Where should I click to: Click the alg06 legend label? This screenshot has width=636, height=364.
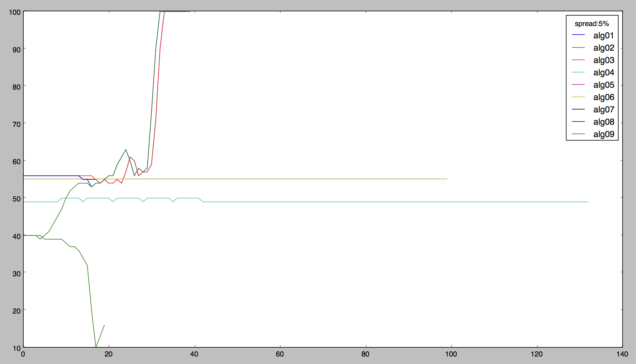604,97
